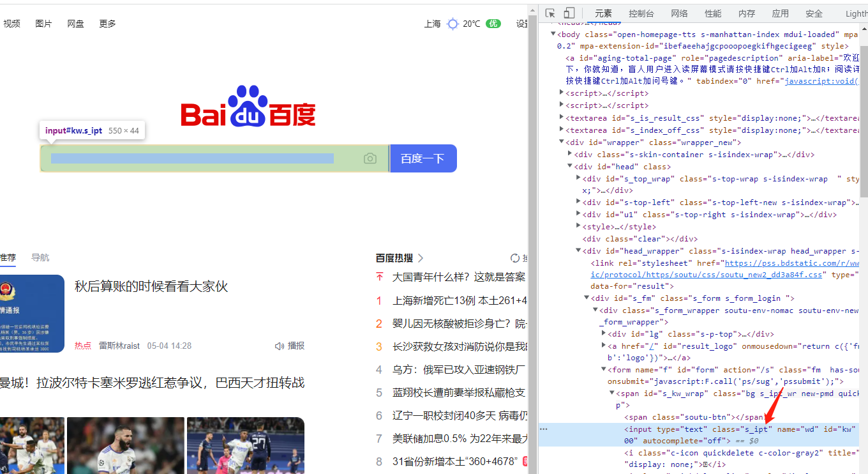Image resolution: width=868 pixels, height=474 pixels.
Task: Click the green 优 air quality badge
Action: tap(493, 24)
